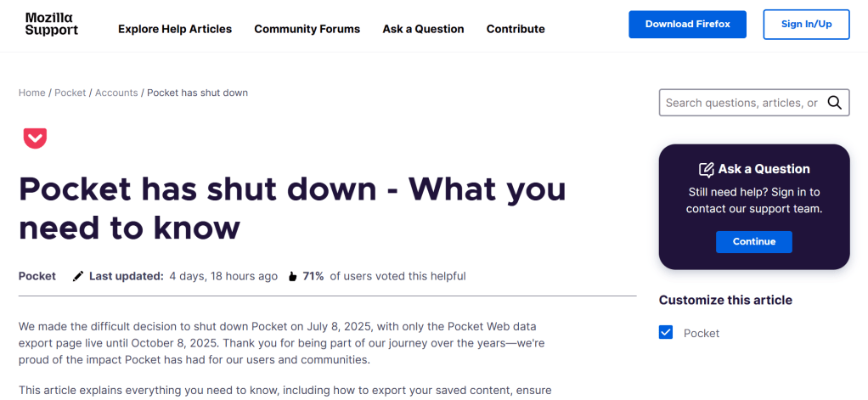Open the Community Forums menu
The height and width of the screenshot is (400, 868).
pos(307,29)
